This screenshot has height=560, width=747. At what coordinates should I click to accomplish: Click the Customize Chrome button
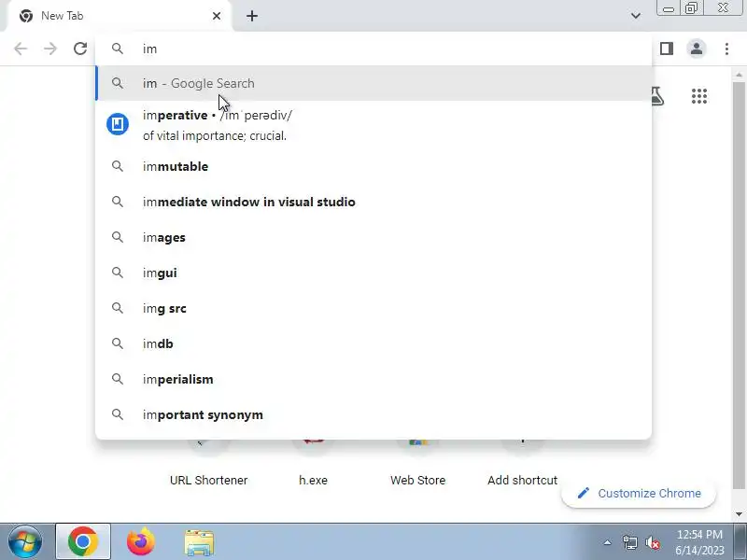(x=639, y=494)
